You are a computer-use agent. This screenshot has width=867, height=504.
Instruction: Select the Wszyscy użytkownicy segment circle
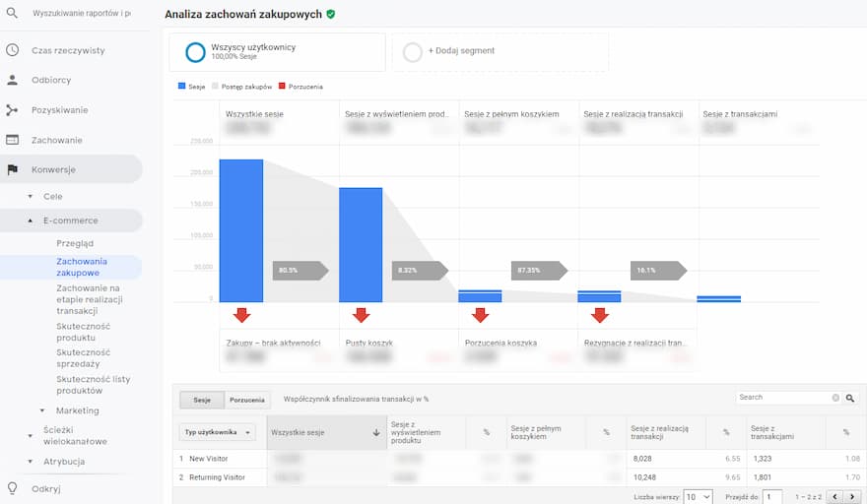point(195,52)
